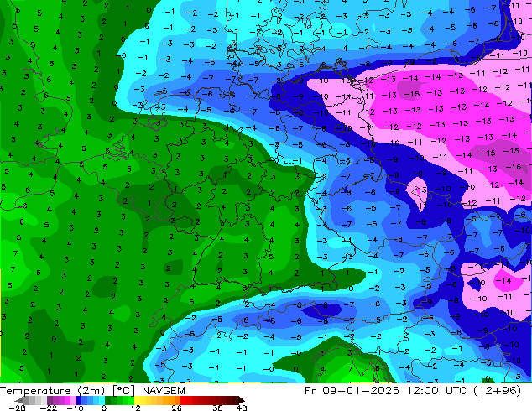
Task: Click the '(2m)' height label in caption
Action: pyautogui.click(x=91, y=391)
